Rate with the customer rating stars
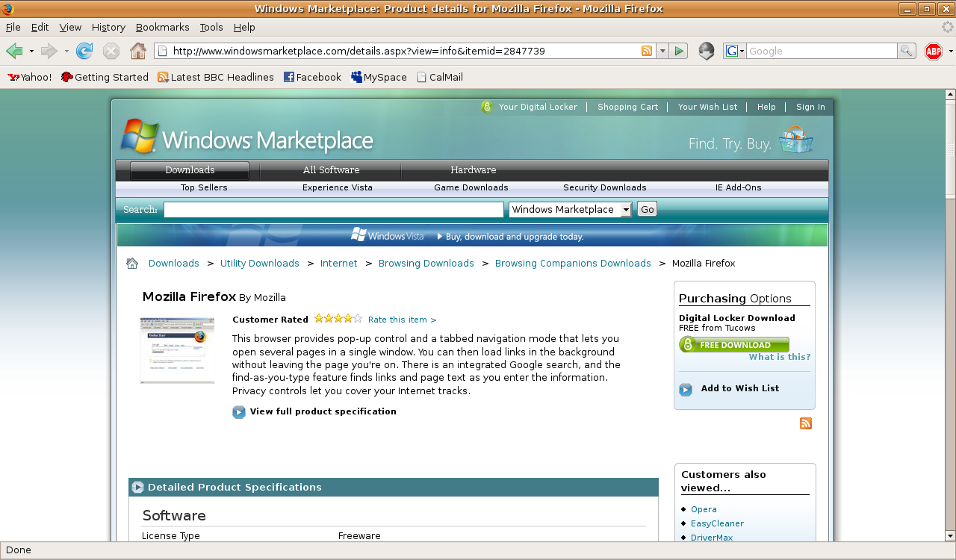The height and width of the screenshot is (560, 956). pyautogui.click(x=338, y=319)
